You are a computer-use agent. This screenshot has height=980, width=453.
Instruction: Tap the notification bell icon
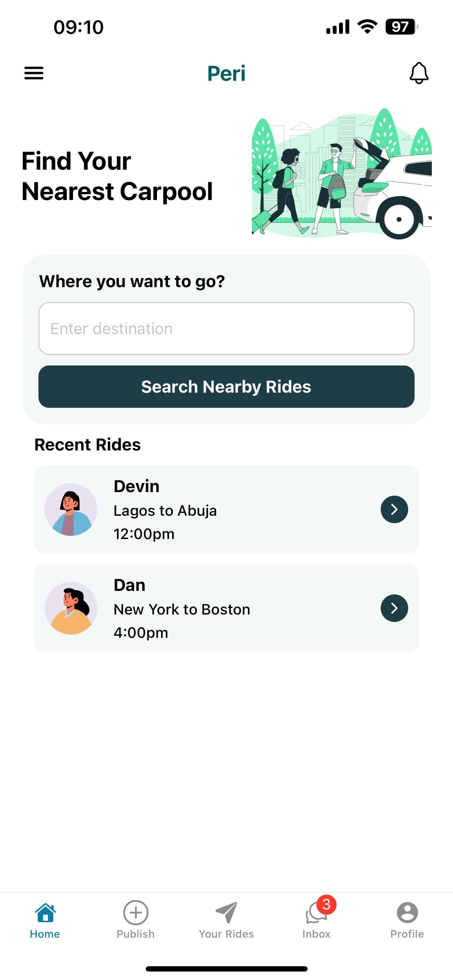click(419, 73)
